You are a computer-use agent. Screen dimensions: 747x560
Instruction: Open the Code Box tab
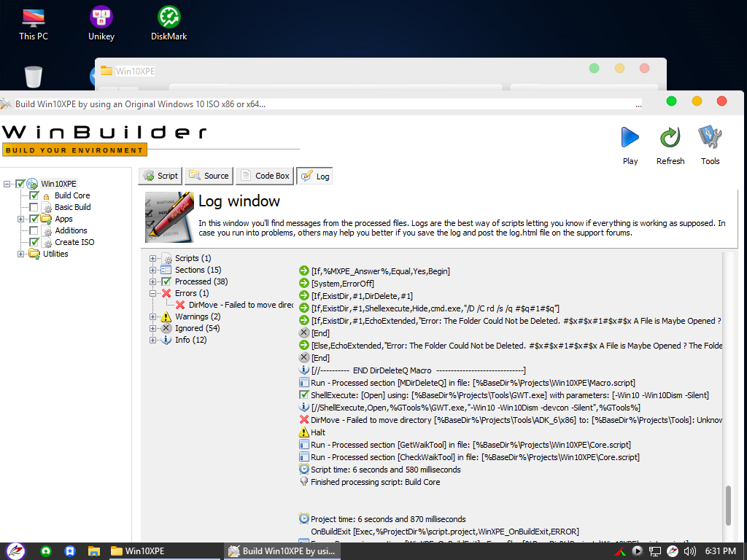point(265,176)
